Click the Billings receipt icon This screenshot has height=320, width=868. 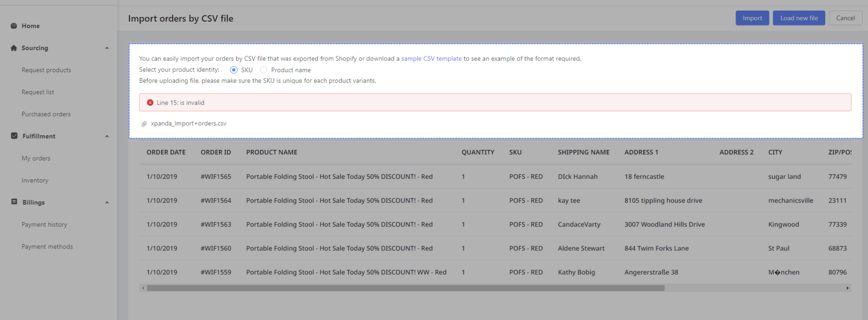tap(14, 202)
